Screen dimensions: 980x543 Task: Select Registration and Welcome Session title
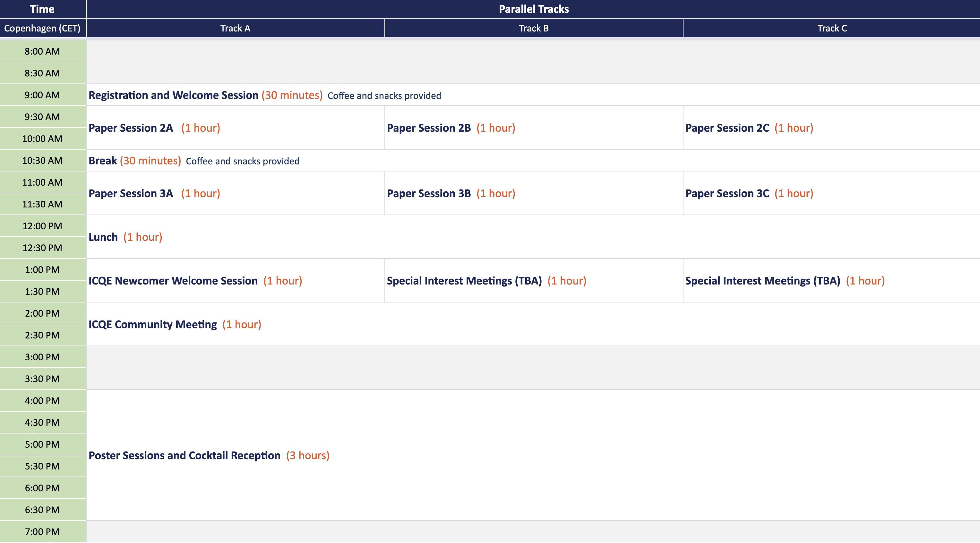point(174,95)
